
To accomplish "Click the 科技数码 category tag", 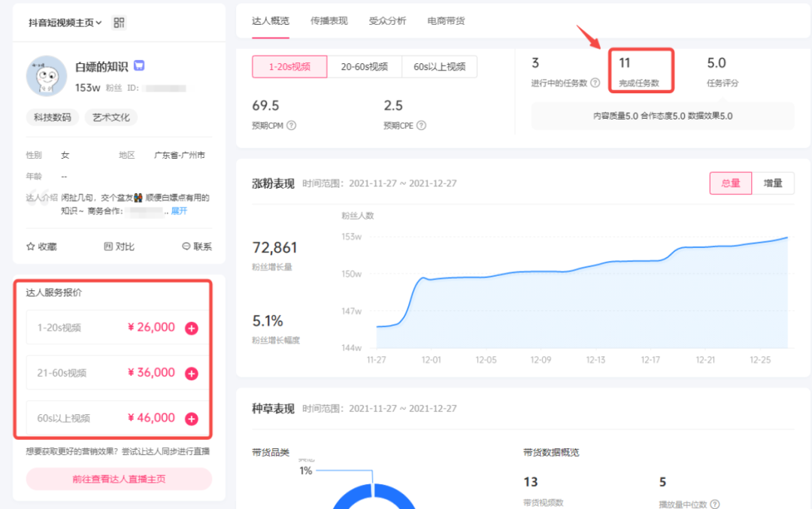I will pos(52,117).
